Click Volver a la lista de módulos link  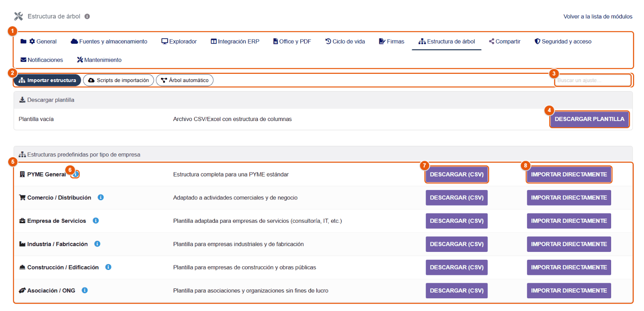click(598, 17)
